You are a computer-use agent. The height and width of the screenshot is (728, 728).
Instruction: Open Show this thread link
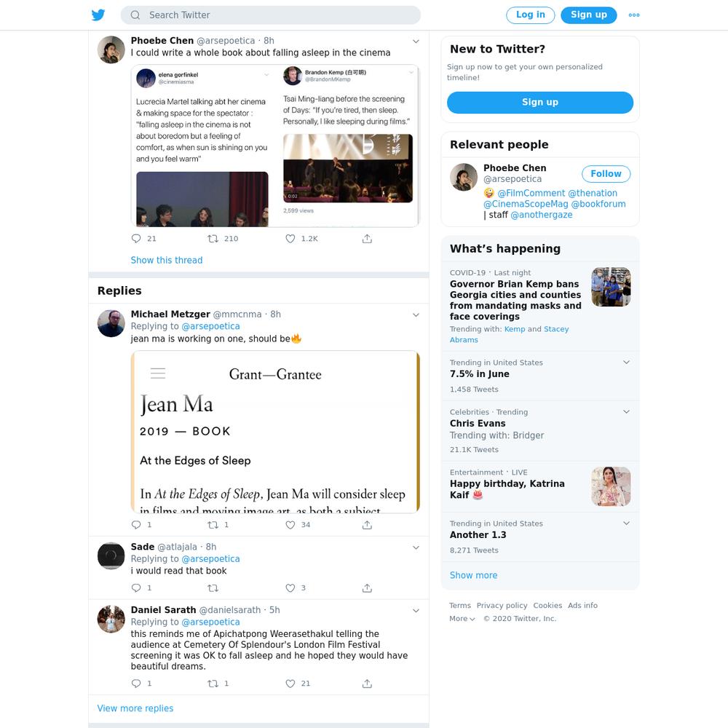pos(167,260)
